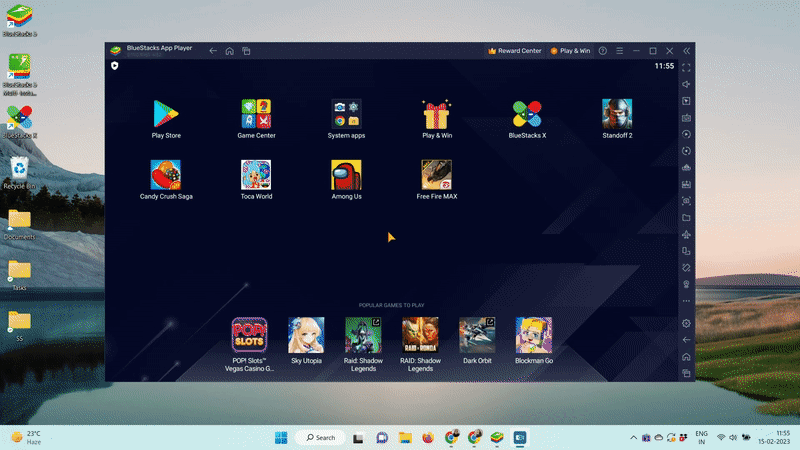Open the Among Us game

click(x=346, y=175)
